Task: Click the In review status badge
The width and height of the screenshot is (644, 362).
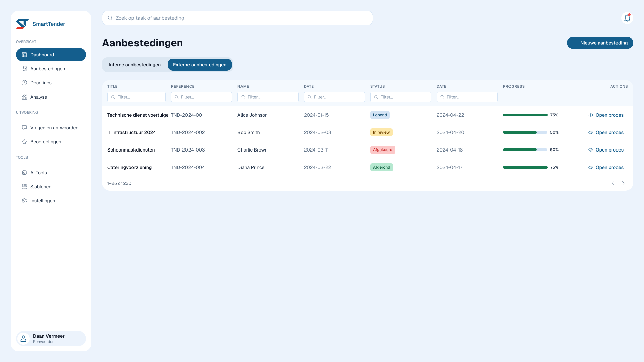Action: [x=381, y=132]
